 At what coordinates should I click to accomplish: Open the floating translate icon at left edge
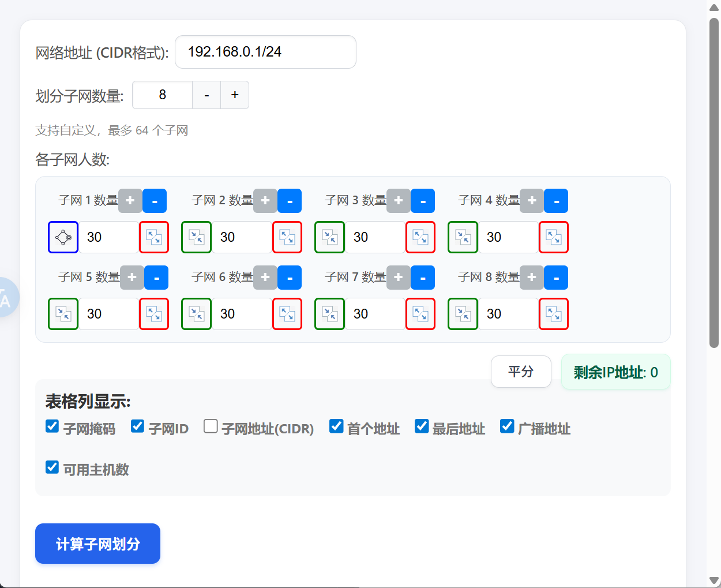pos(7,297)
